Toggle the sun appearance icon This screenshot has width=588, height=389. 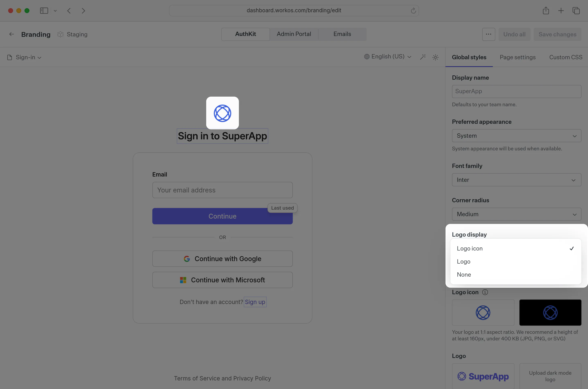click(435, 57)
